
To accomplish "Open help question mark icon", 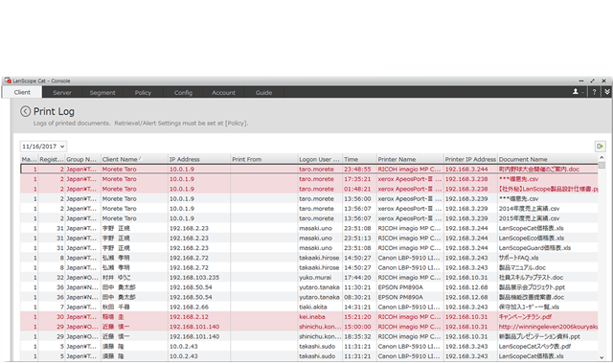I will click(594, 92).
